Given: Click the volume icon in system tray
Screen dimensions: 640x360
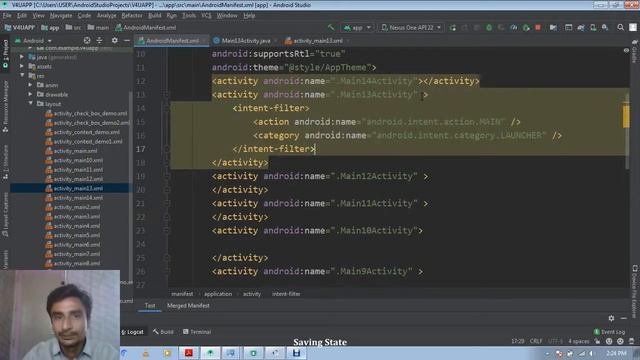Looking at the screenshot, I should tap(591, 353).
